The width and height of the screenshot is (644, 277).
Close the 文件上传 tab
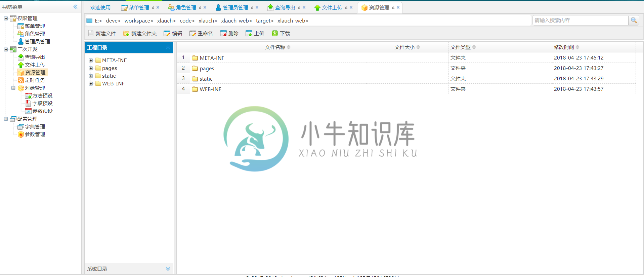tap(351, 7)
